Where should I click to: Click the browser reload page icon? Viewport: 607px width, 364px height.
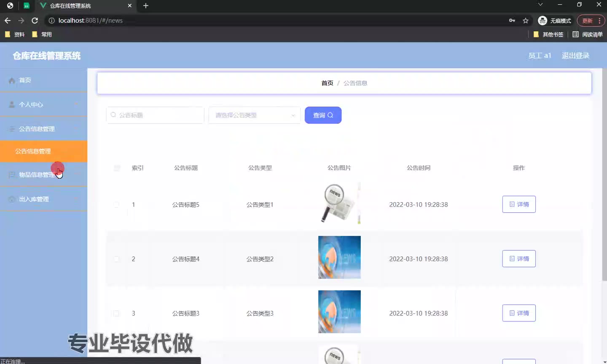coord(35,21)
